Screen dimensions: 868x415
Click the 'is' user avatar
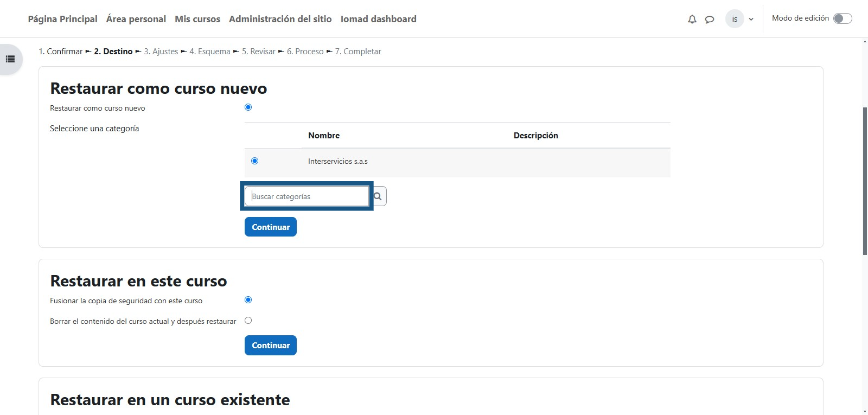[735, 19]
